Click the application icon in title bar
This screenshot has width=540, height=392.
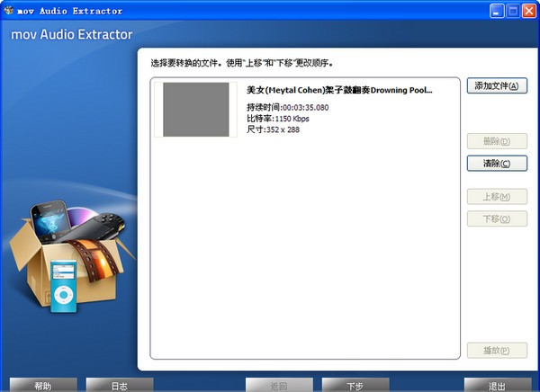9,10
